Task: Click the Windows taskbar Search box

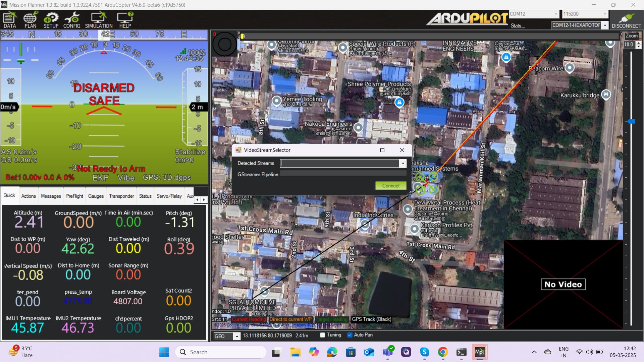Action: click(221, 352)
